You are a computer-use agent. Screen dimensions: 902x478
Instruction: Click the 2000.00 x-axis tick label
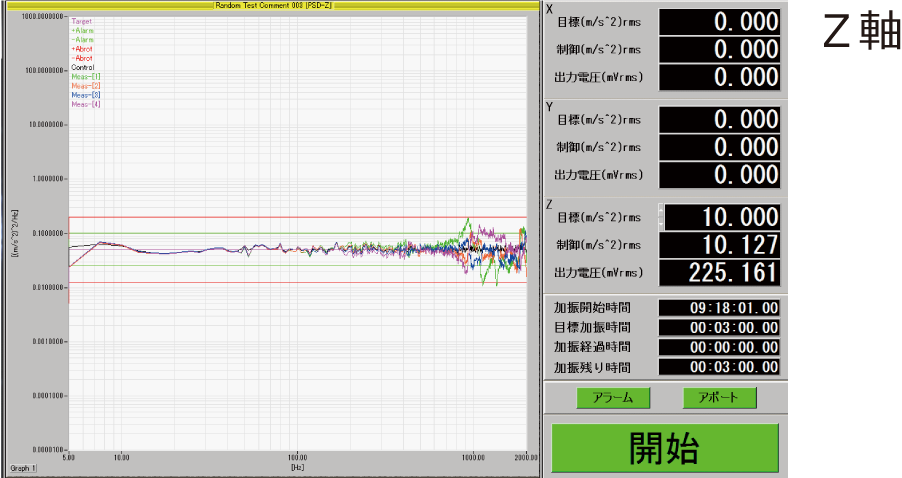point(526,458)
